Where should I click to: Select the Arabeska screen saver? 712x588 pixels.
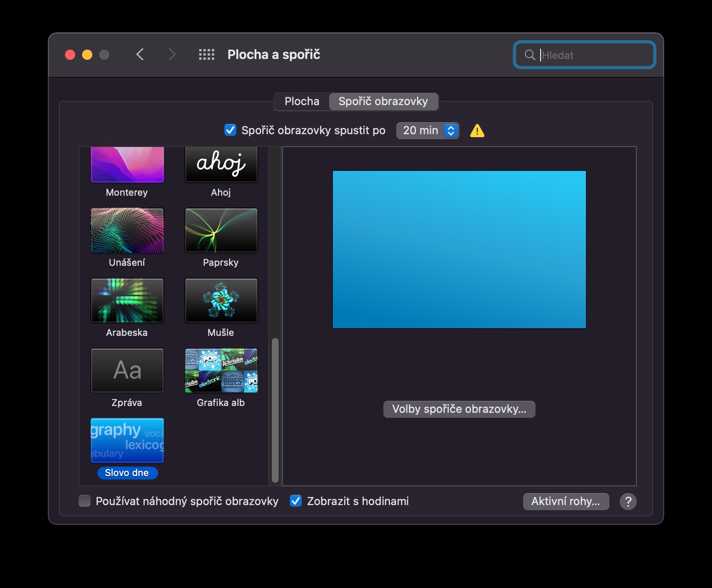(127, 300)
